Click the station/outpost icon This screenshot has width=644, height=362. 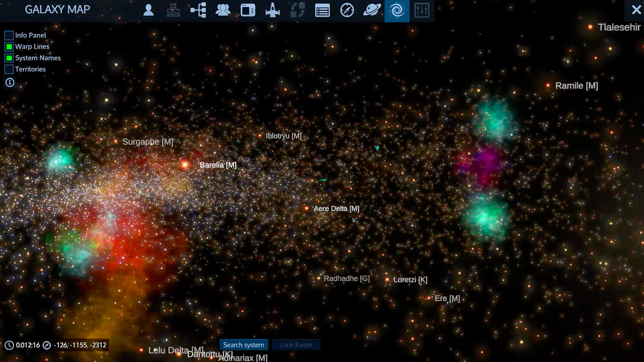pyautogui.click(x=173, y=10)
